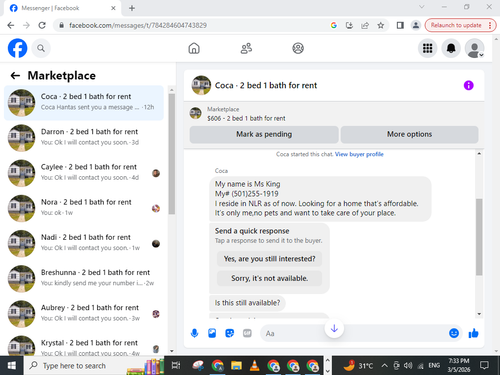
Task: Open the Friends icon
Action: coord(246,48)
